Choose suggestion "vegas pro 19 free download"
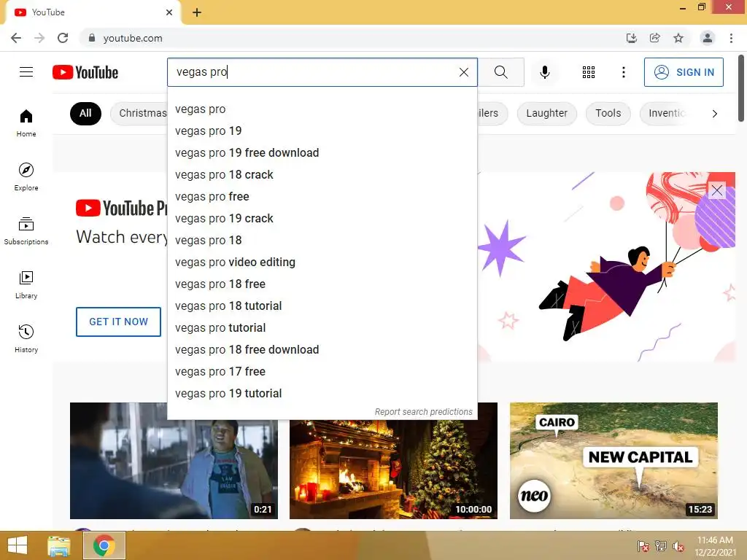Viewport: 747px width, 560px height. [x=322, y=153]
